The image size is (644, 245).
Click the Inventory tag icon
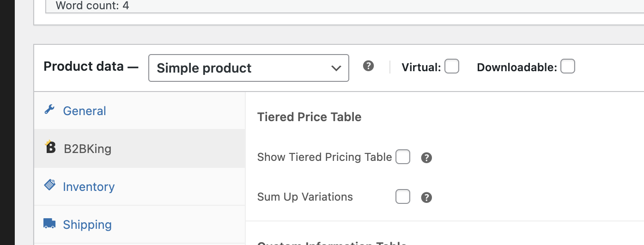49,185
